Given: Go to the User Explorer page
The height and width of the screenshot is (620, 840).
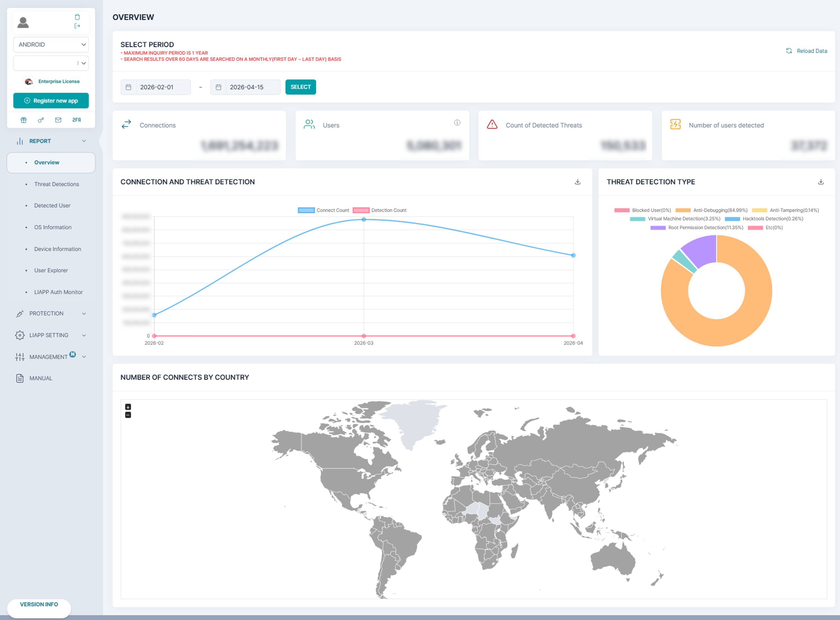Looking at the screenshot, I should 51,270.
